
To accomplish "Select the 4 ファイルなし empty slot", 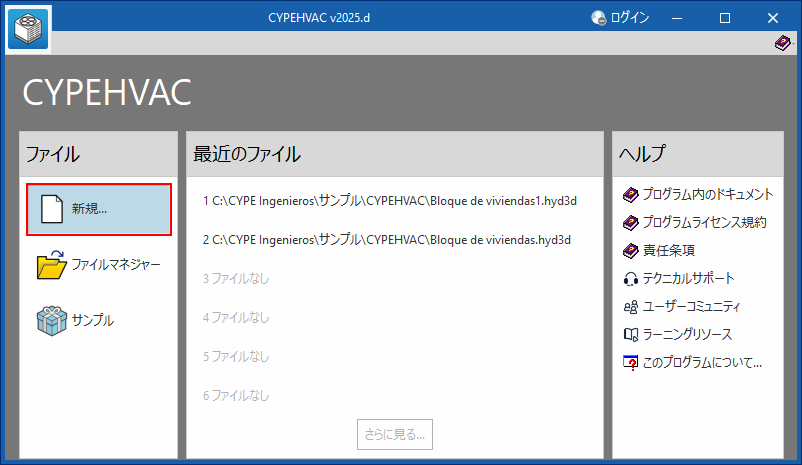I will pyautogui.click(x=236, y=318).
